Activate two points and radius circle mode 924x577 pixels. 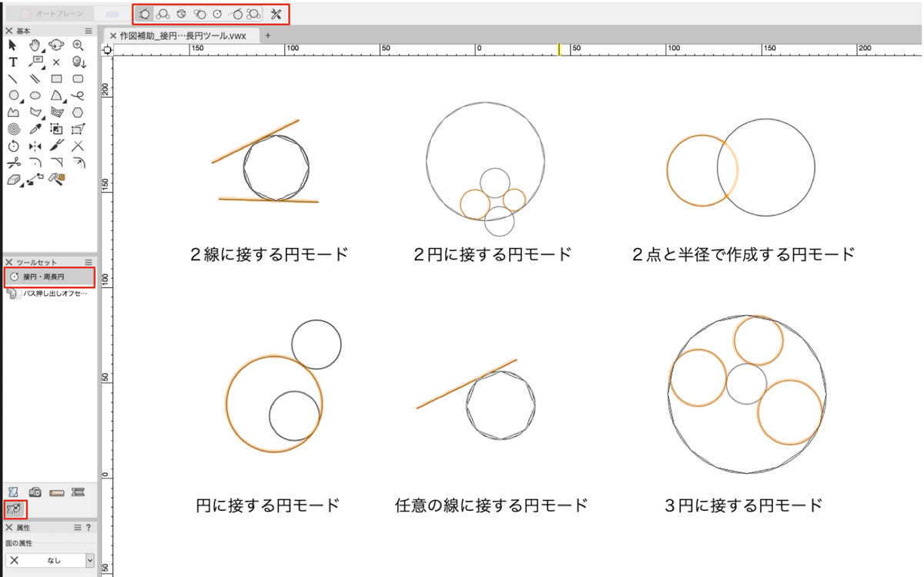181,14
